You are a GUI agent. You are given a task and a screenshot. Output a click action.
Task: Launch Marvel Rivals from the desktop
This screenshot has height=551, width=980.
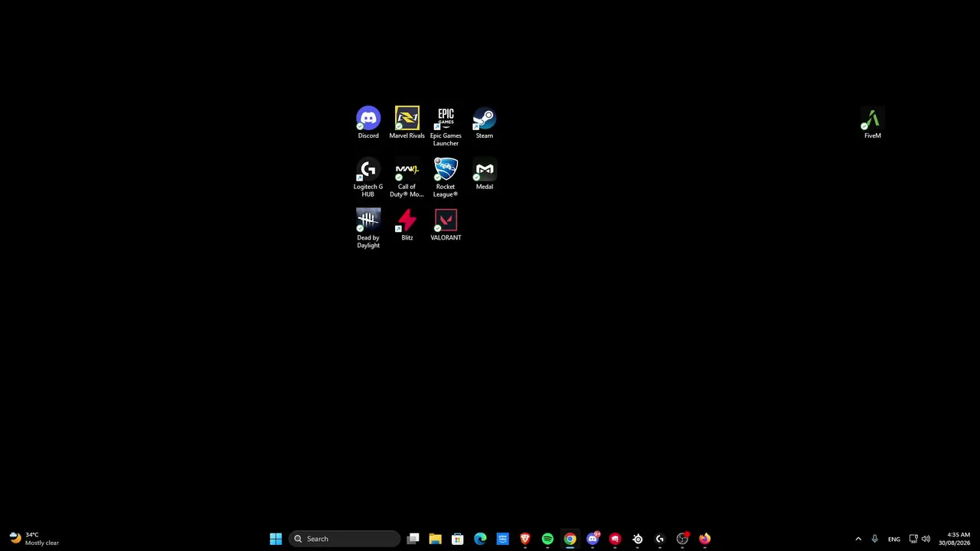pos(407,123)
